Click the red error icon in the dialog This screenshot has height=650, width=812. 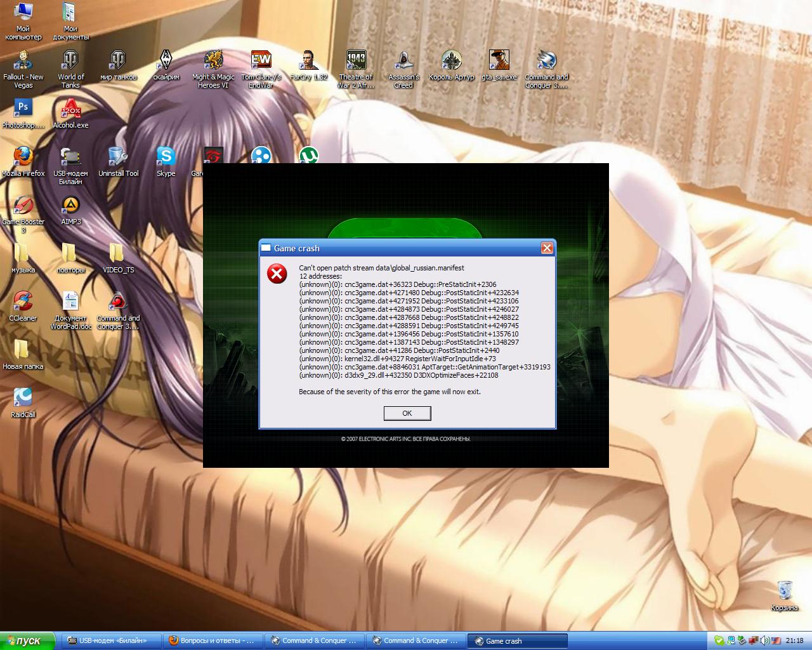click(x=277, y=274)
